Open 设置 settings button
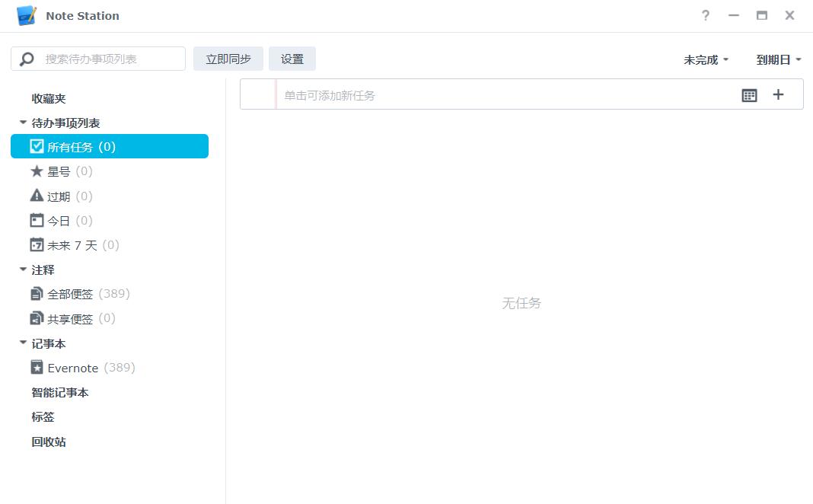Viewport: 813px width, 504px height. [292, 59]
